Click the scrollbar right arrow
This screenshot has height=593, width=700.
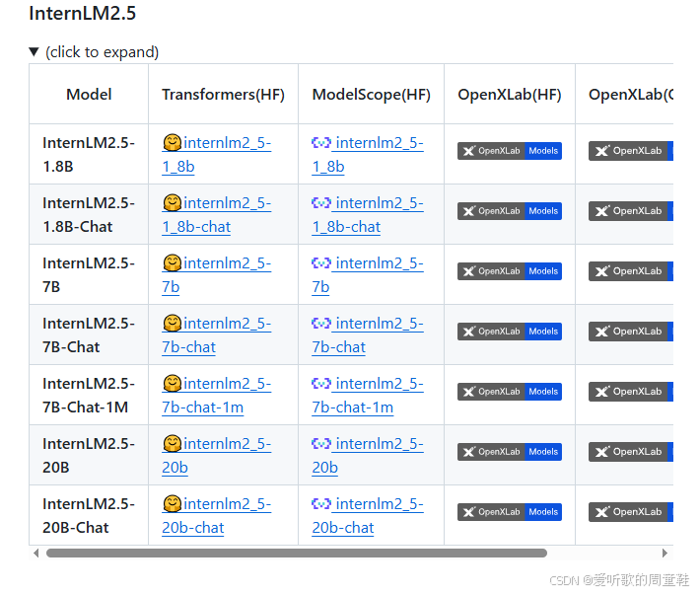click(665, 554)
